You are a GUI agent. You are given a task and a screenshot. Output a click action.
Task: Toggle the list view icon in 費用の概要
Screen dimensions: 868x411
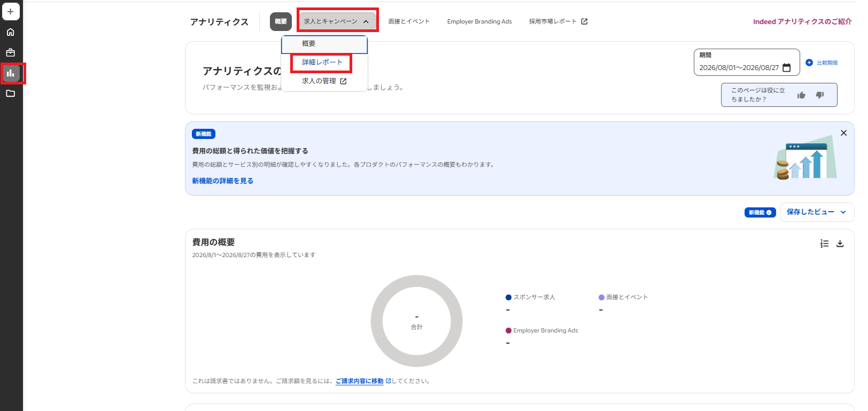click(x=824, y=243)
